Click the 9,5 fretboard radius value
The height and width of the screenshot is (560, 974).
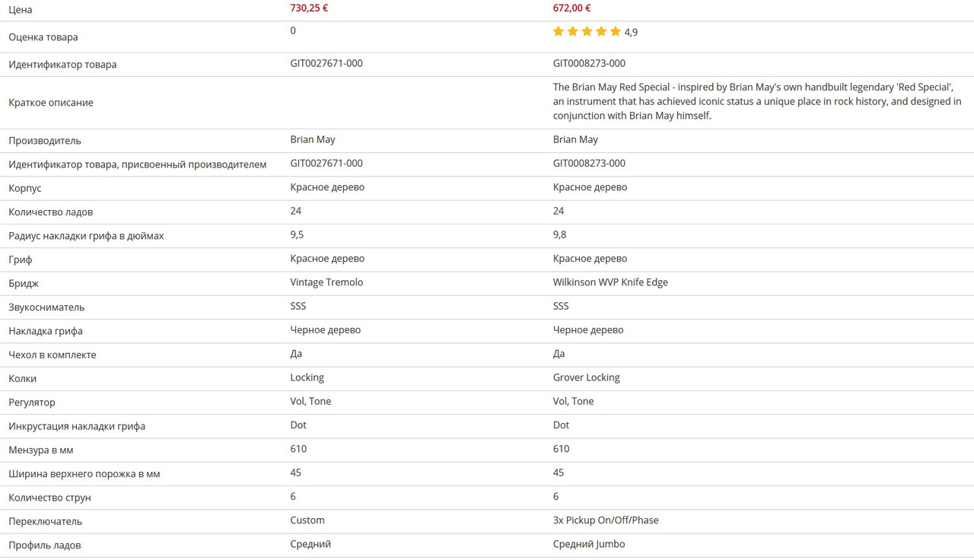coord(297,234)
